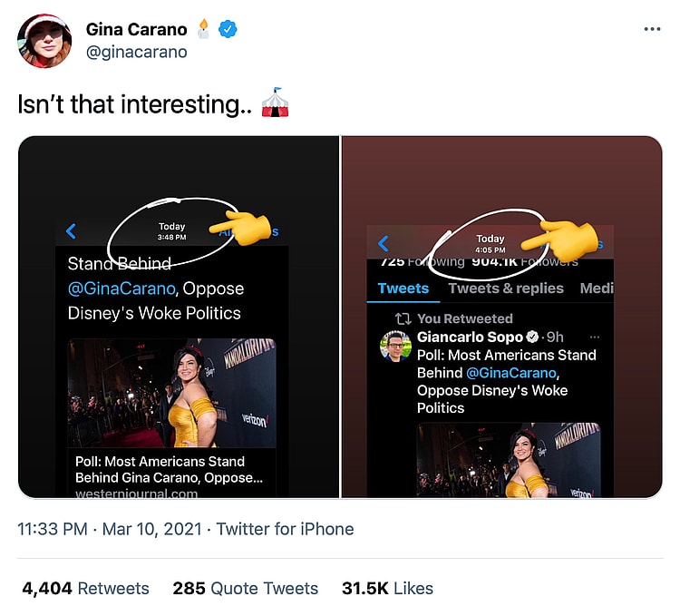Open the tweet's three-dot more options menu
This screenshot has height=616, width=680.
pyautogui.click(x=652, y=29)
